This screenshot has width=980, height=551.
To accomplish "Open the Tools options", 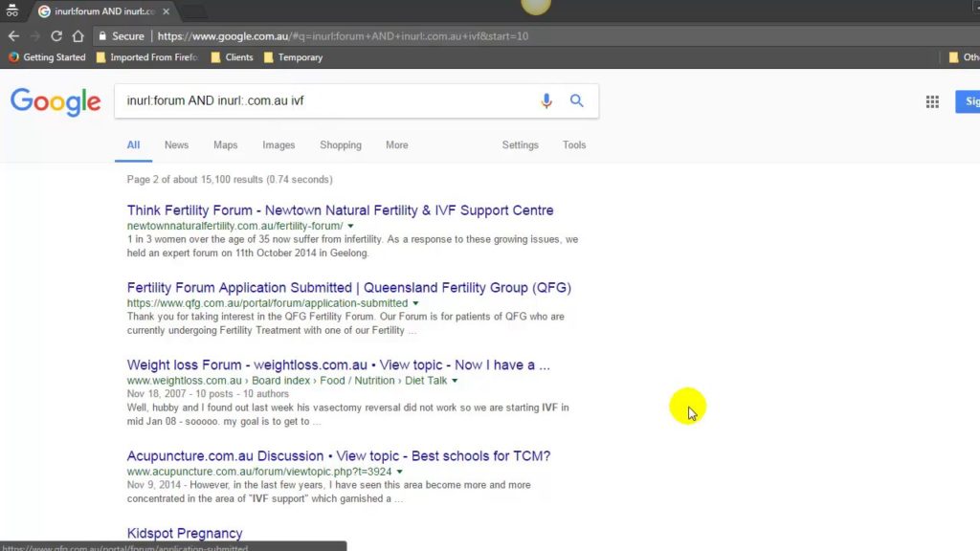I will tap(574, 145).
